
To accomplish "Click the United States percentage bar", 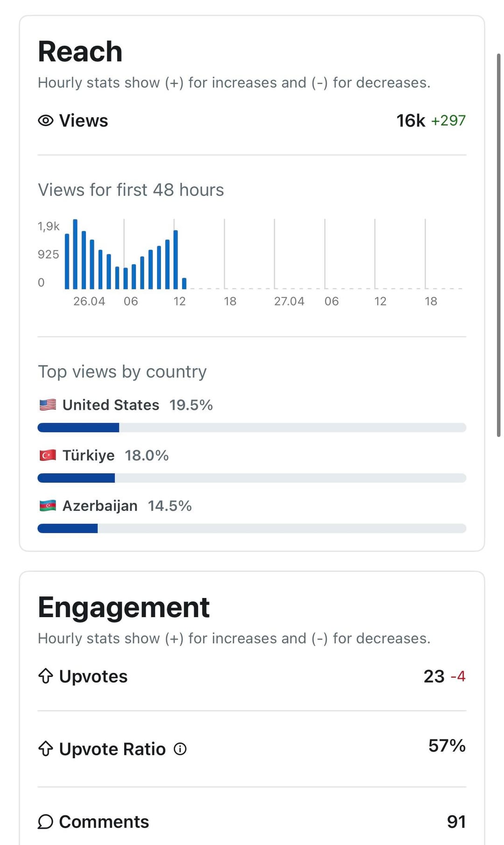I will (252, 428).
